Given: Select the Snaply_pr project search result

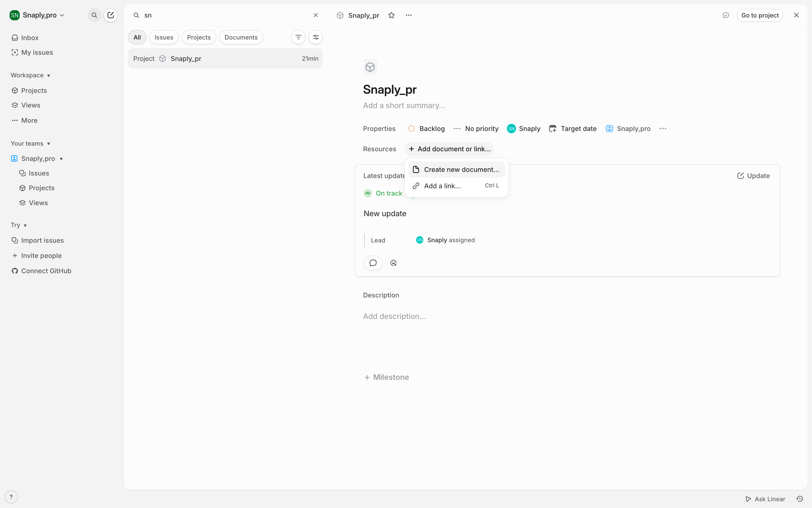Looking at the screenshot, I should [225, 58].
